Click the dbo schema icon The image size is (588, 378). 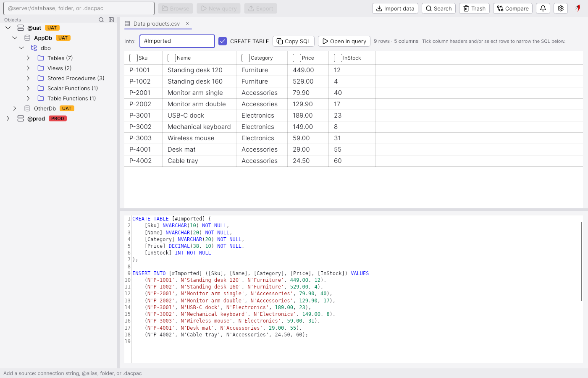click(34, 48)
